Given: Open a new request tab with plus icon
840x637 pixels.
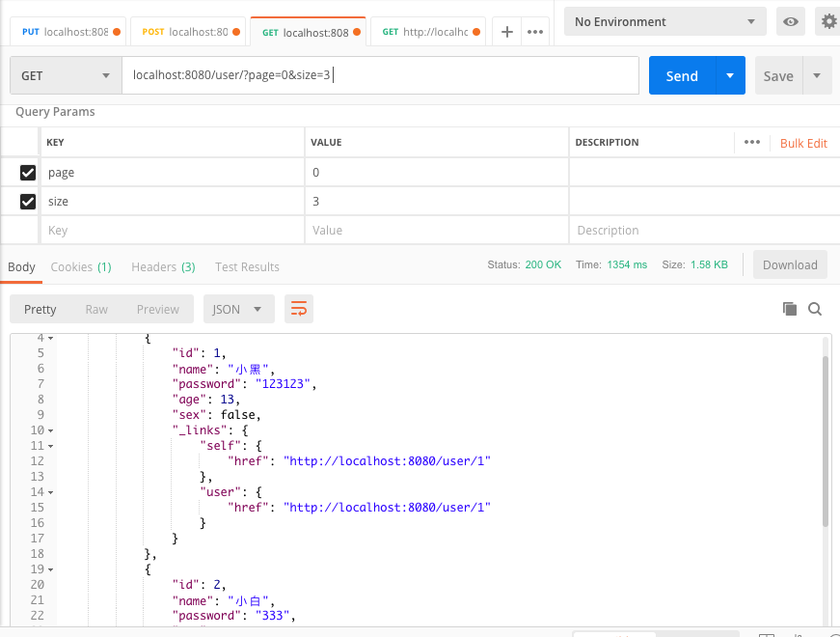Looking at the screenshot, I should 506,32.
